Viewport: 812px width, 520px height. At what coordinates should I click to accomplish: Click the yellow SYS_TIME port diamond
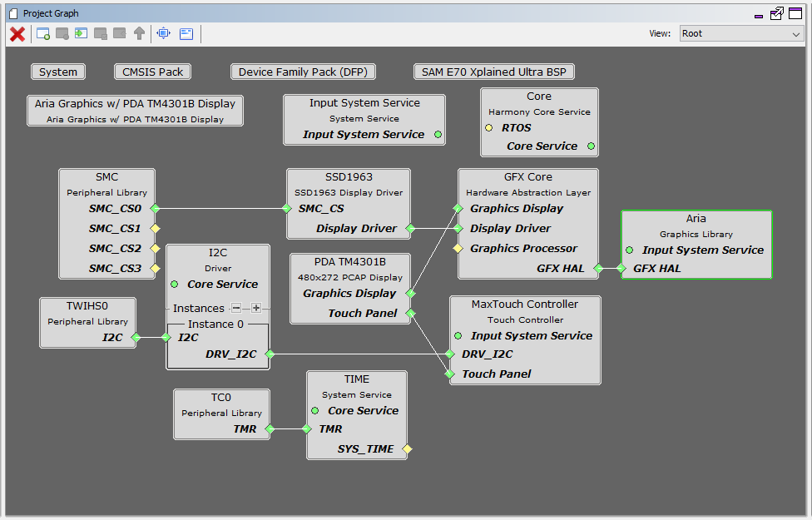[408, 449]
